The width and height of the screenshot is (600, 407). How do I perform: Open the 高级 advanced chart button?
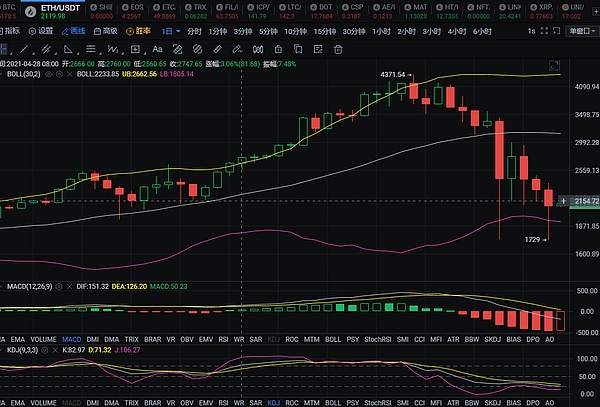[107, 31]
